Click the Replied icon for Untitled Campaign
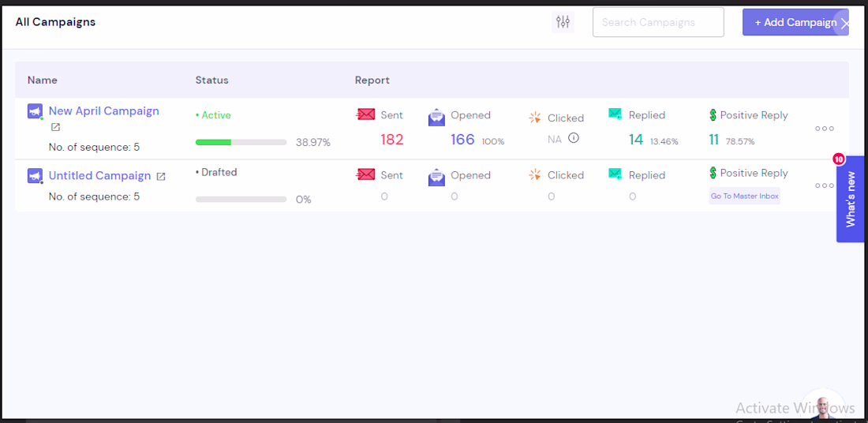The width and height of the screenshot is (868, 423). click(x=615, y=174)
